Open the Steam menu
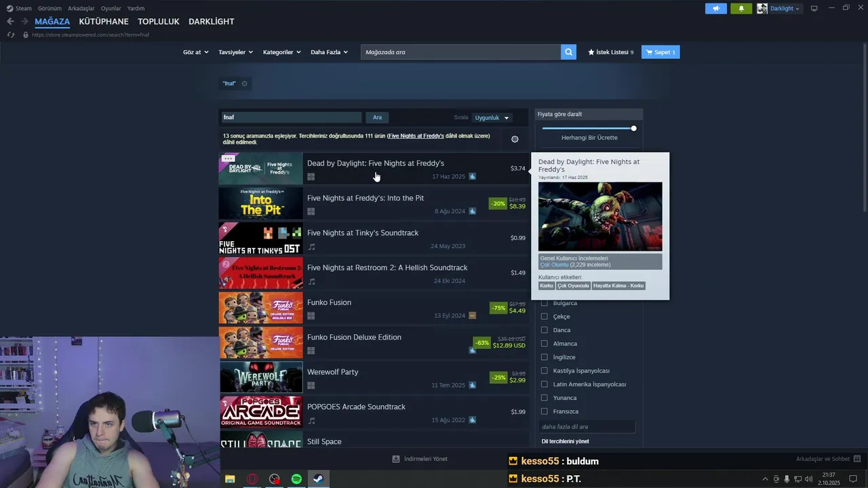Image resolution: width=868 pixels, height=488 pixels. 20,8
